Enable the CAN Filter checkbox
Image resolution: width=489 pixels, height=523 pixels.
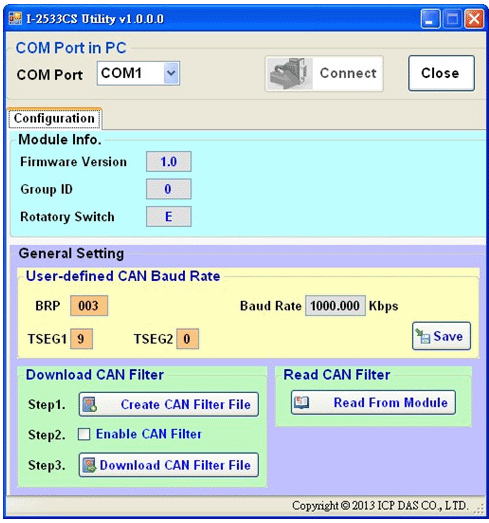[x=84, y=434]
